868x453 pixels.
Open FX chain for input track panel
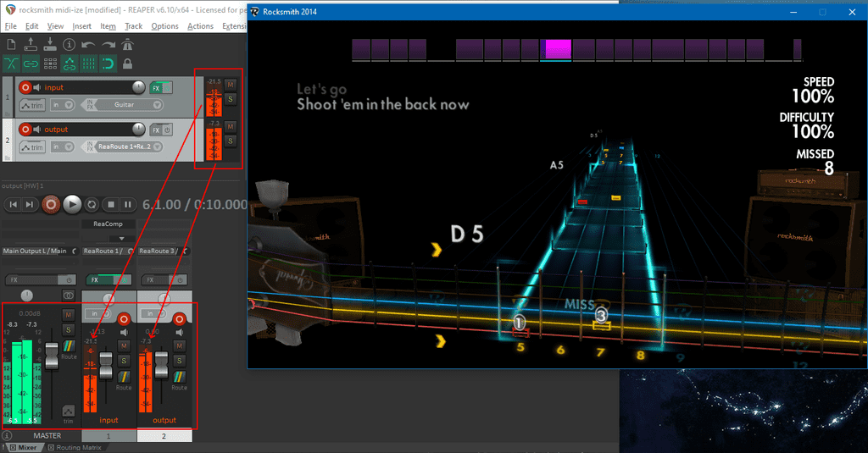coord(156,88)
